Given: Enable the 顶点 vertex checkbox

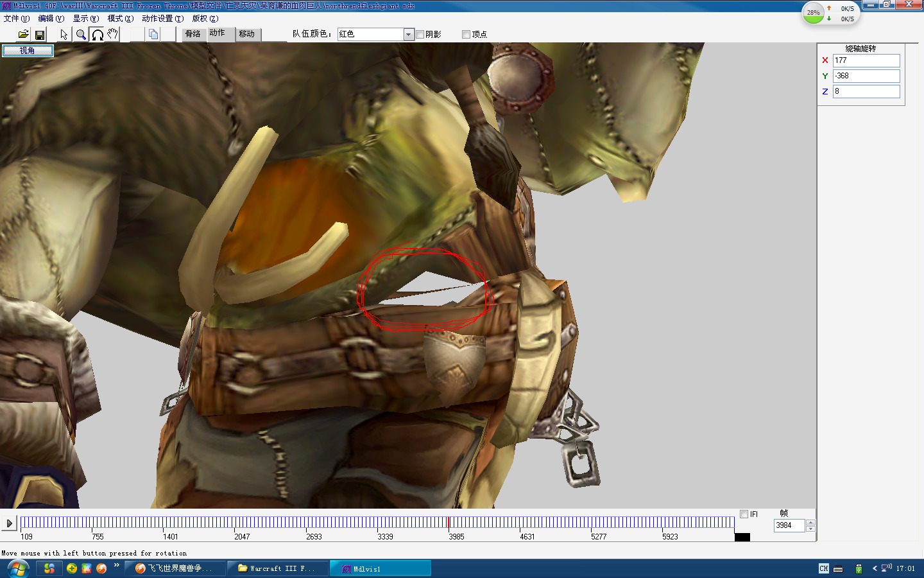Looking at the screenshot, I should click(x=466, y=34).
